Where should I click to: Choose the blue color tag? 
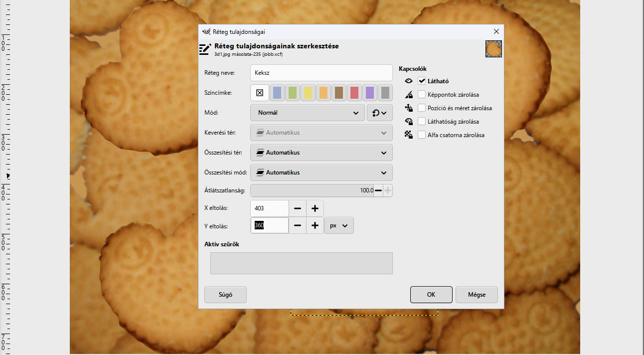[x=277, y=93]
